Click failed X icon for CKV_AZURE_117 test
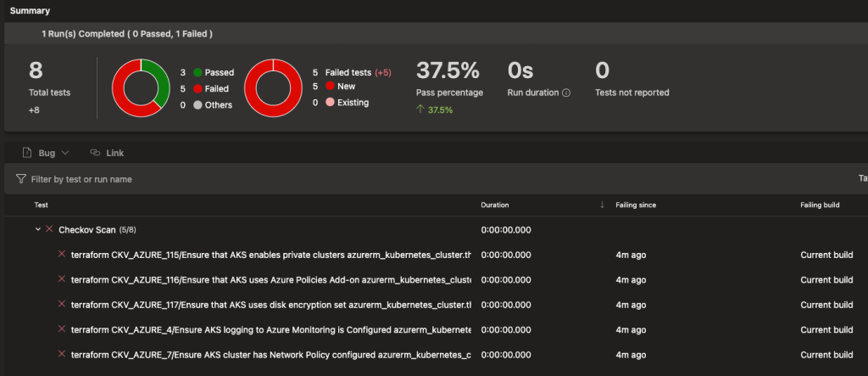 coord(61,304)
